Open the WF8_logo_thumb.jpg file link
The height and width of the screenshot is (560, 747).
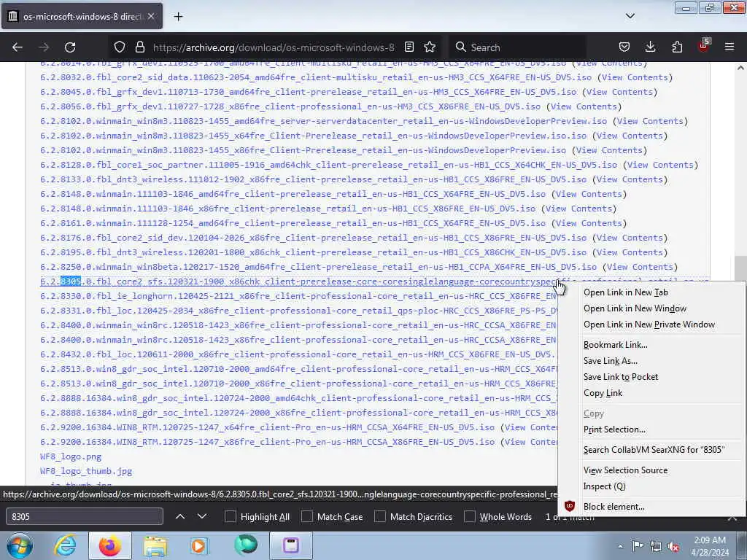(86, 471)
